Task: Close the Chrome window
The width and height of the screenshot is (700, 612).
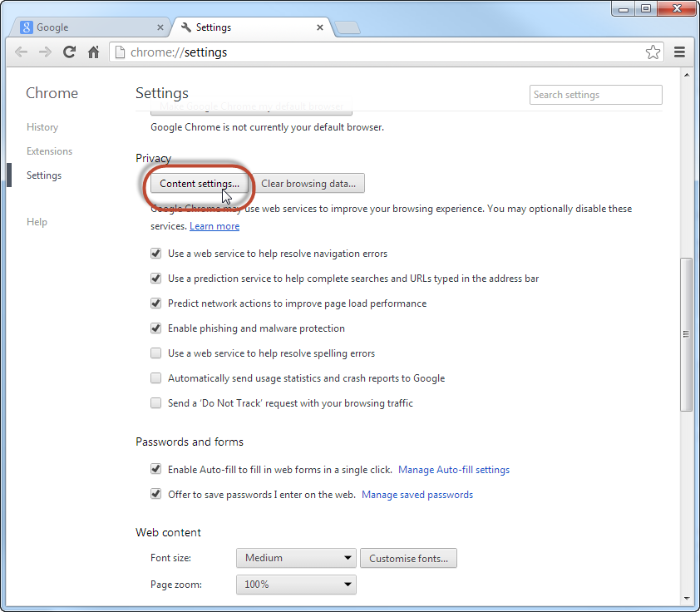Action: pos(677,9)
